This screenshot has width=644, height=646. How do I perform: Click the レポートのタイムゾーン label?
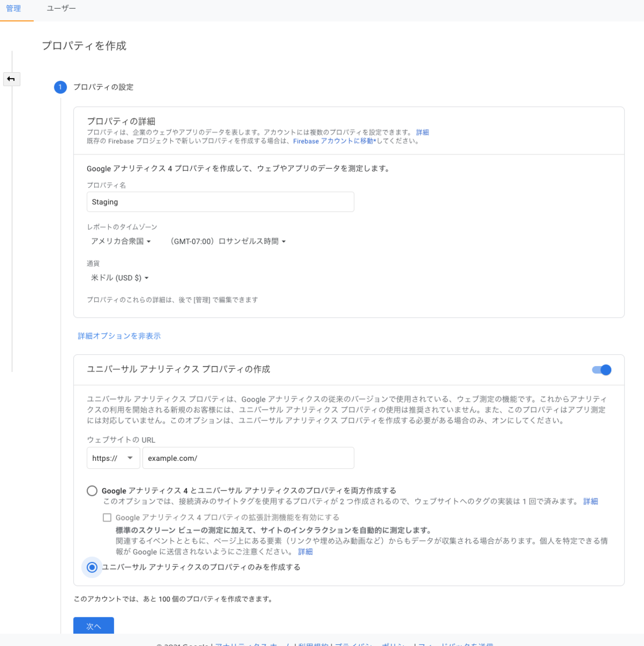click(122, 227)
